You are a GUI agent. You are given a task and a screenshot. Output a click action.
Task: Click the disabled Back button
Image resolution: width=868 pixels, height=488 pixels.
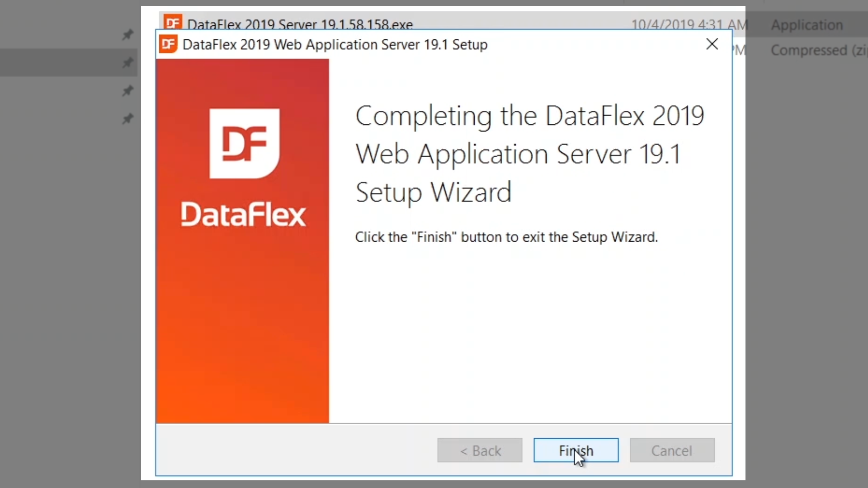click(x=480, y=450)
